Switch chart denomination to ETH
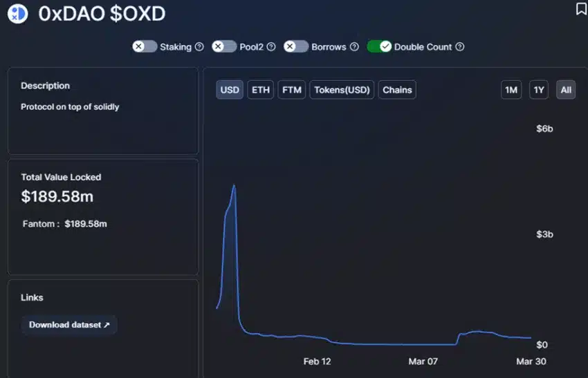588x378 pixels. tap(261, 90)
